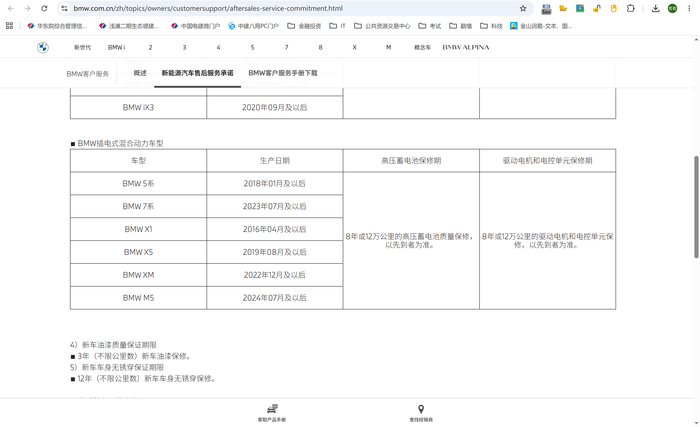Image resolution: width=700 pixels, height=427 pixels.
Task: Click the 2024年07月及以后 date cell
Action: [x=275, y=297]
